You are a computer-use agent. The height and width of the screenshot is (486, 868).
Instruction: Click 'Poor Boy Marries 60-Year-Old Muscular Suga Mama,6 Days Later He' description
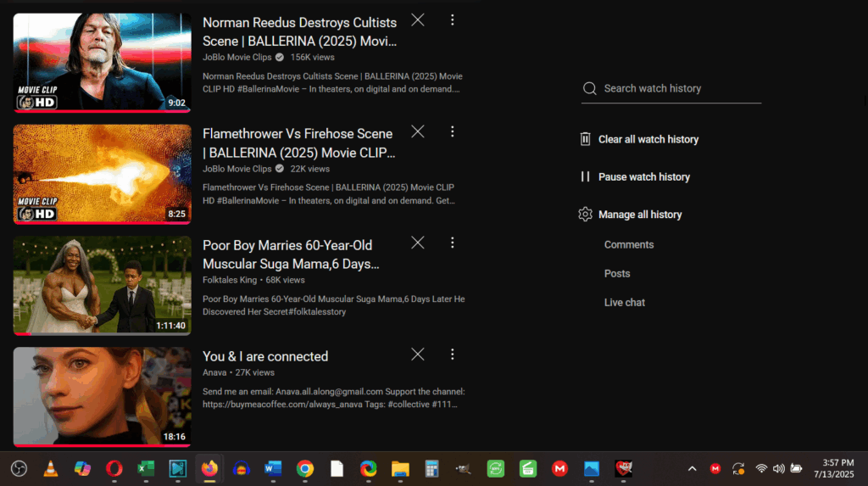click(334, 305)
